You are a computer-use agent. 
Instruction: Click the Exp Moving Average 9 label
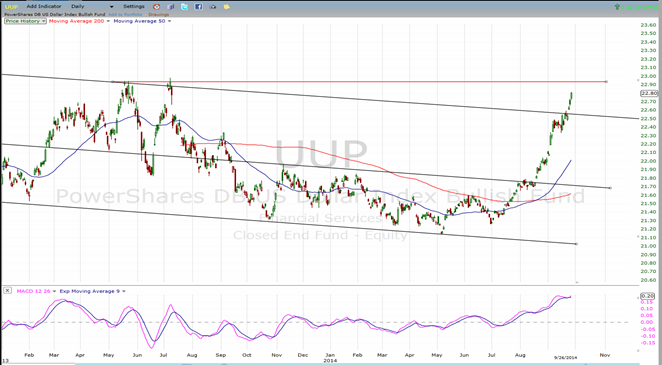click(90, 291)
